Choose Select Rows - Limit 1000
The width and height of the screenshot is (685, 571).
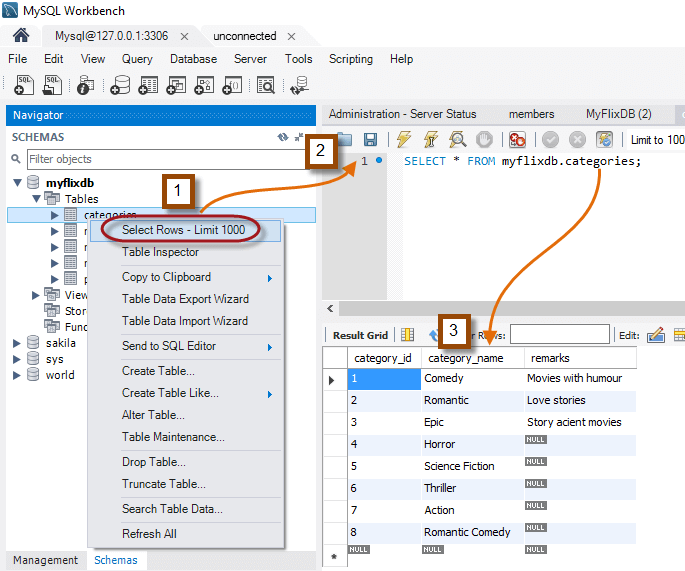[x=183, y=230]
